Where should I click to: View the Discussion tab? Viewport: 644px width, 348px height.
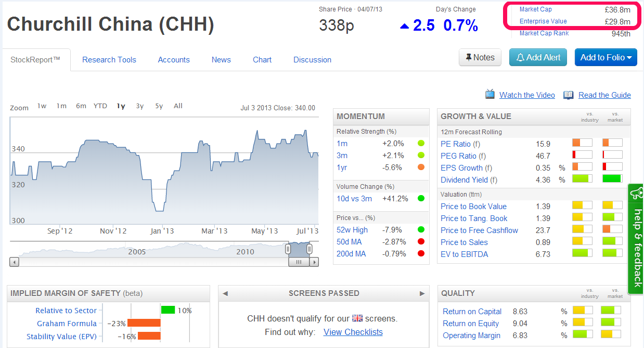[x=312, y=60]
